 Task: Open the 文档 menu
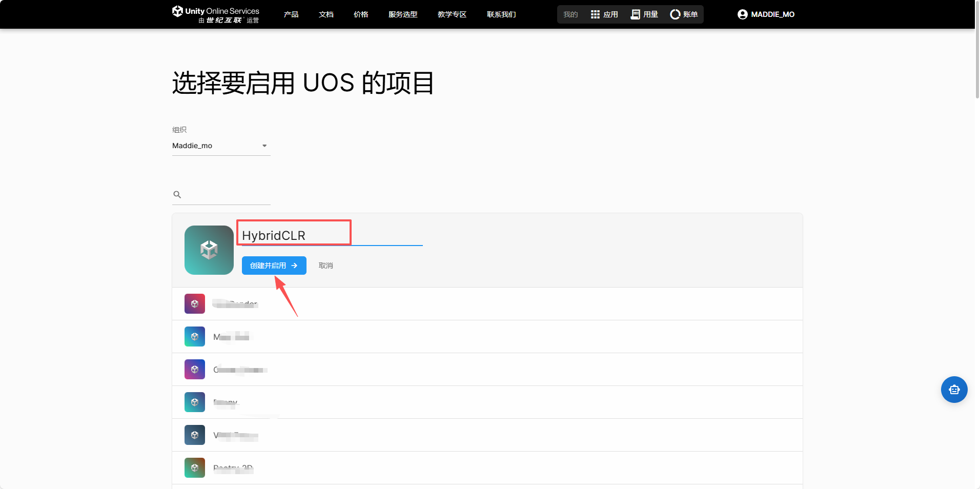pyautogui.click(x=326, y=14)
